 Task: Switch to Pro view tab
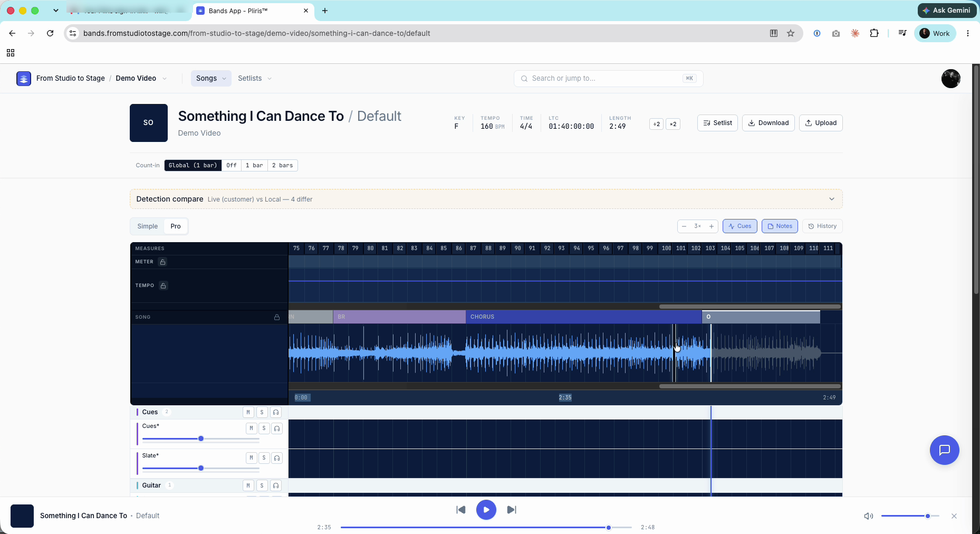[x=176, y=226]
